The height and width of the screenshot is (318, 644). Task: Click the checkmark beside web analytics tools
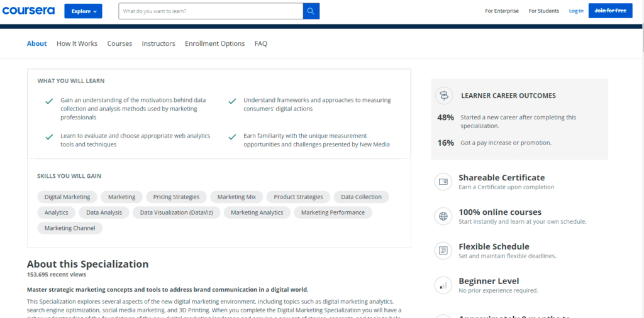pyautogui.click(x=49, y=136)
